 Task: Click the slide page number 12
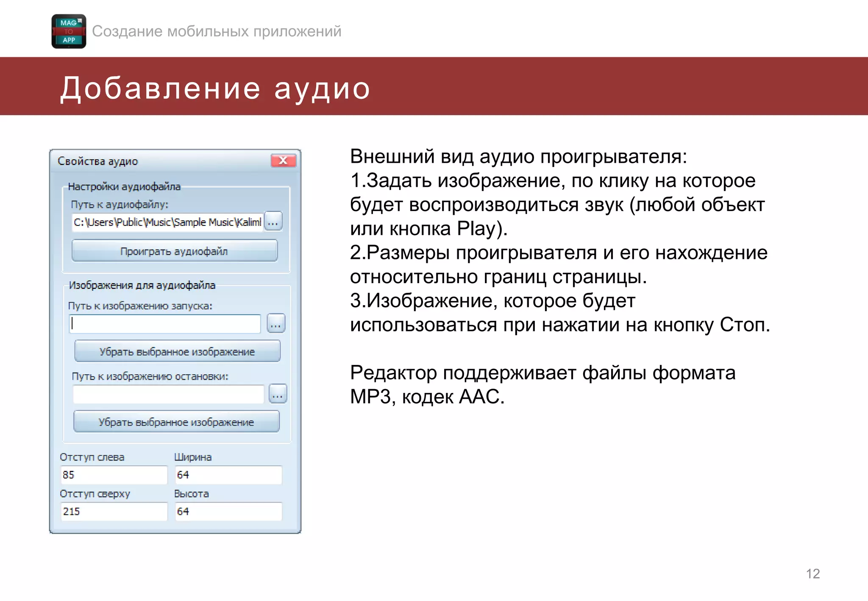pos(812,574)
